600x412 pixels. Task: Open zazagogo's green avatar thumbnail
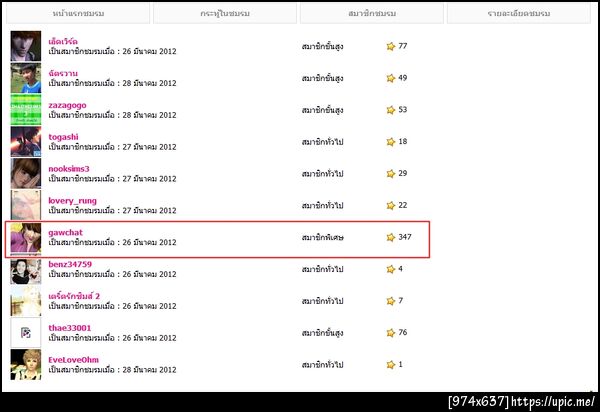(x=26, y=110)
